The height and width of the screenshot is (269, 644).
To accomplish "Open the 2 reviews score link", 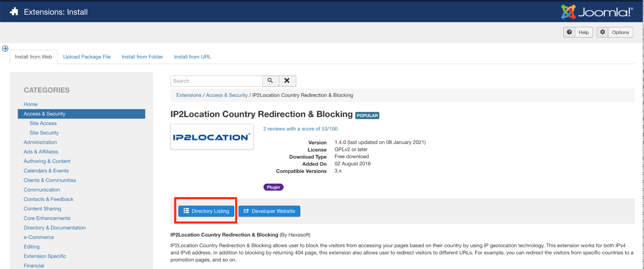I will pyautogui.click(x=300, y=129).
